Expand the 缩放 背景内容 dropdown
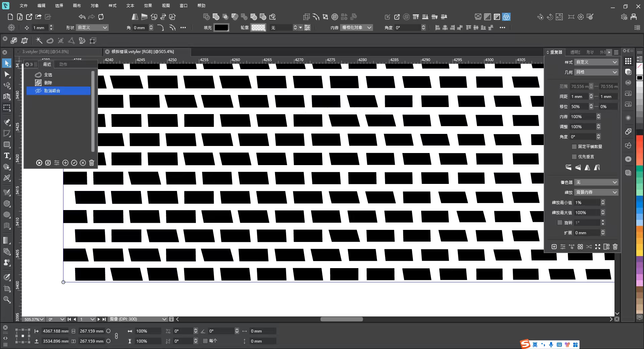The image size is (644, 349). coord(596,192)
